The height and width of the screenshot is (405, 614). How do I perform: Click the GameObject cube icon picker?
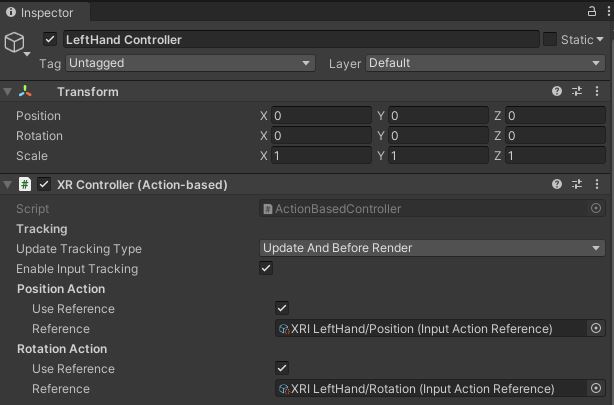tap(14, 42)
